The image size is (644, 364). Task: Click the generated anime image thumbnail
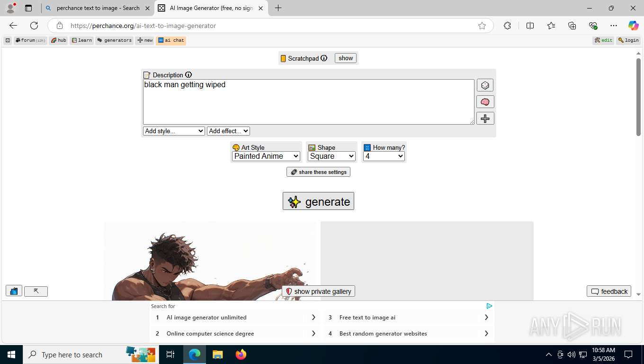pyautogui.click(x=211, y=261)
